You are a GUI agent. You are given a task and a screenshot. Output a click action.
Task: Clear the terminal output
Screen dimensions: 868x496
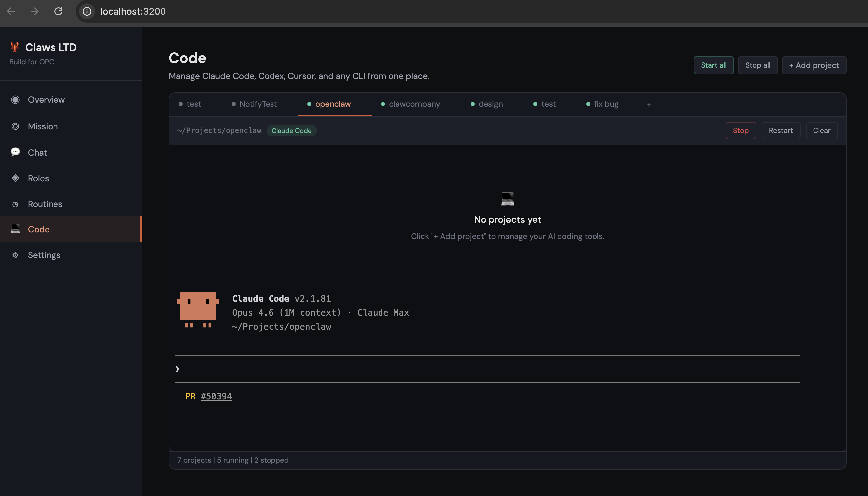tap(821, 130)
